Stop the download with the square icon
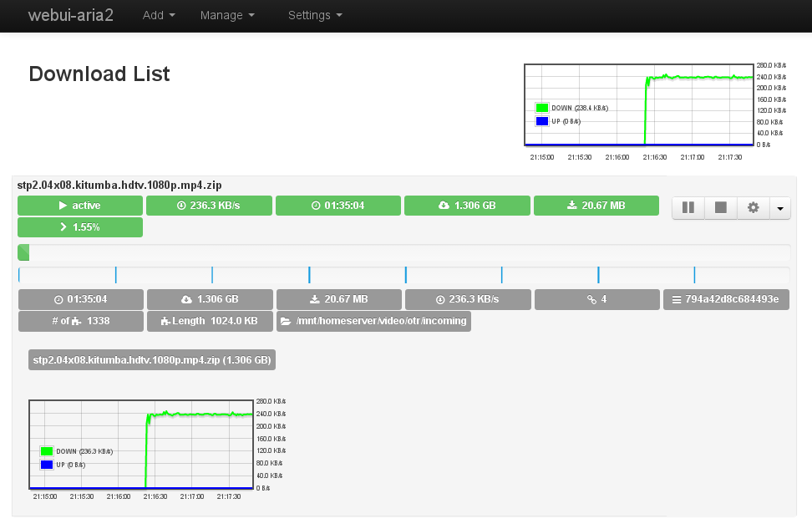The height and width of the screenshot is (529, 812). 720,208
